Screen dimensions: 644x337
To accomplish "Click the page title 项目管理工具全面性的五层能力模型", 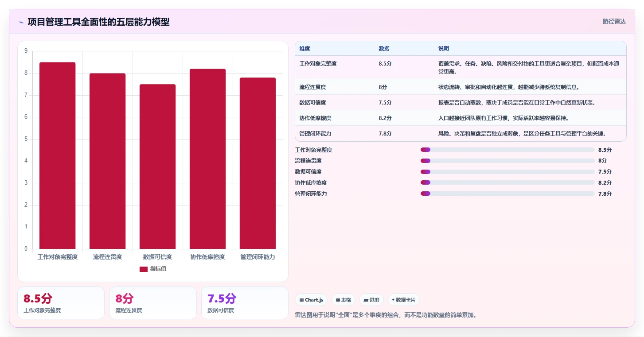I will [x=98, y=22].
